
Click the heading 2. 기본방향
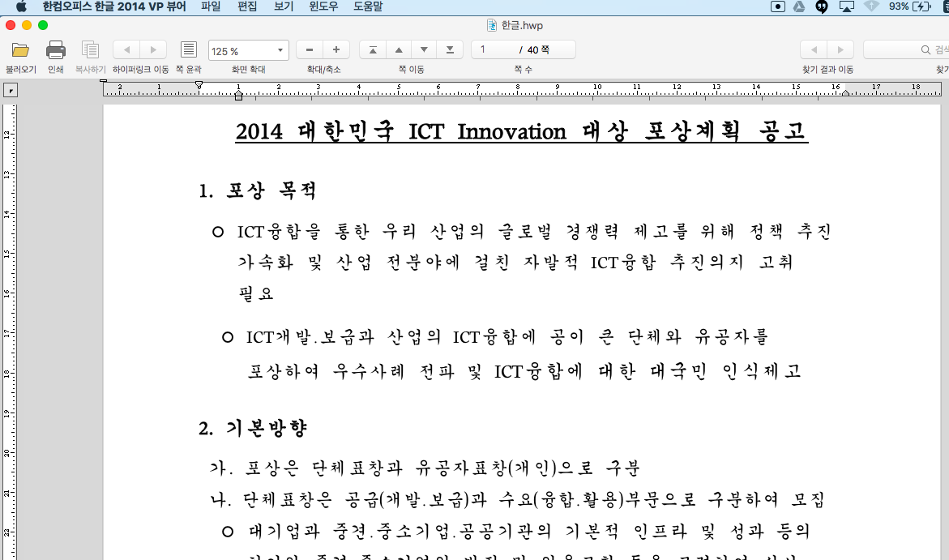pyautogui.click(x=252, y=428)
